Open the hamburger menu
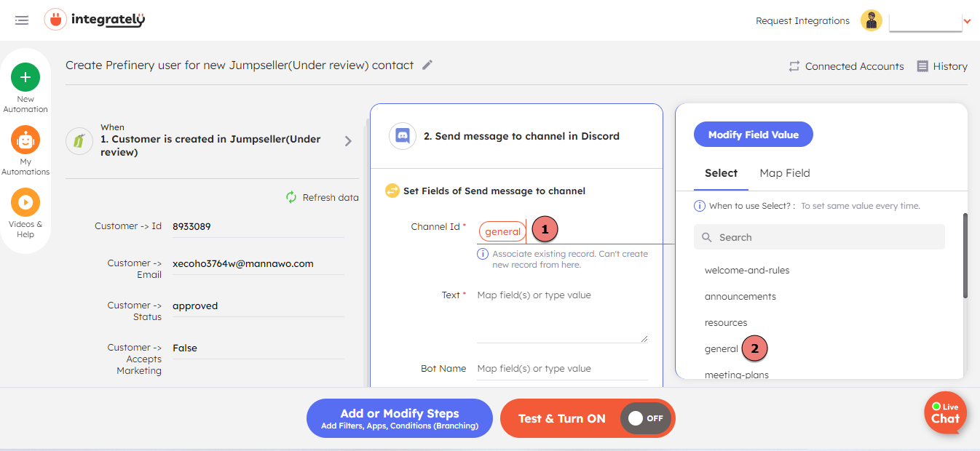Viewport: 980px width, 451px height. tap(22, 20)
